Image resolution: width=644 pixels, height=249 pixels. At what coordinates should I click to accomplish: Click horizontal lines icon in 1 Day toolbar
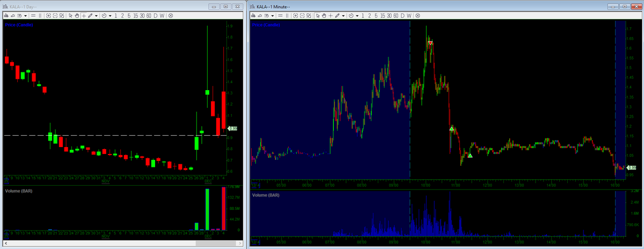click(33, 16)
